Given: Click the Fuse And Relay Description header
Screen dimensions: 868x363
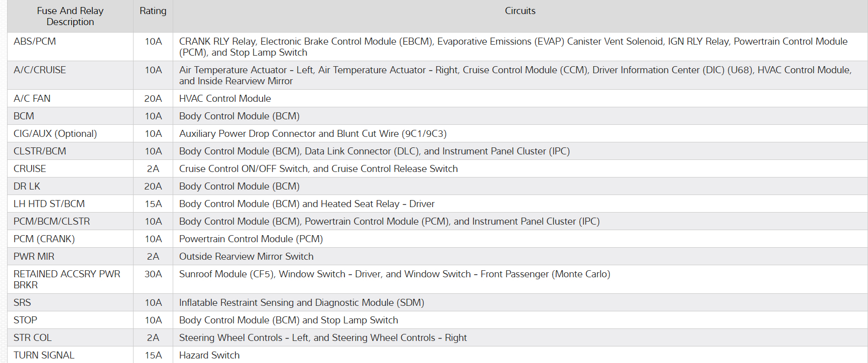Looking at the screenshot, I should pyautogui.click(x=70, y=16).
